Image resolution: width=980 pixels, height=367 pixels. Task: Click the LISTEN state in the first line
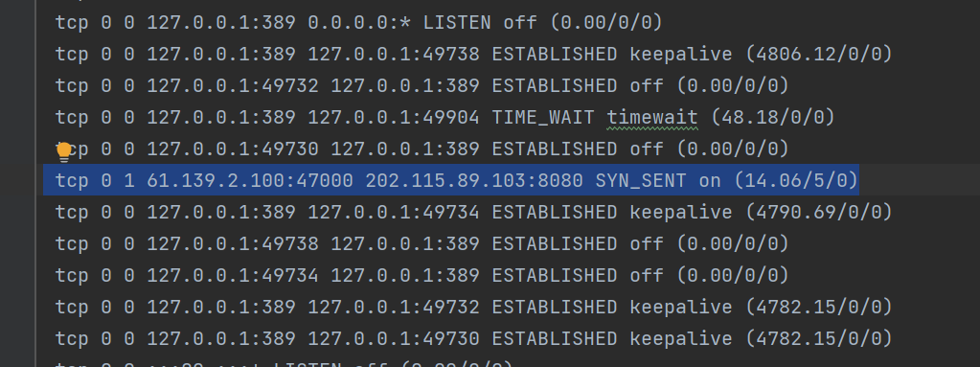coord(457,22)
